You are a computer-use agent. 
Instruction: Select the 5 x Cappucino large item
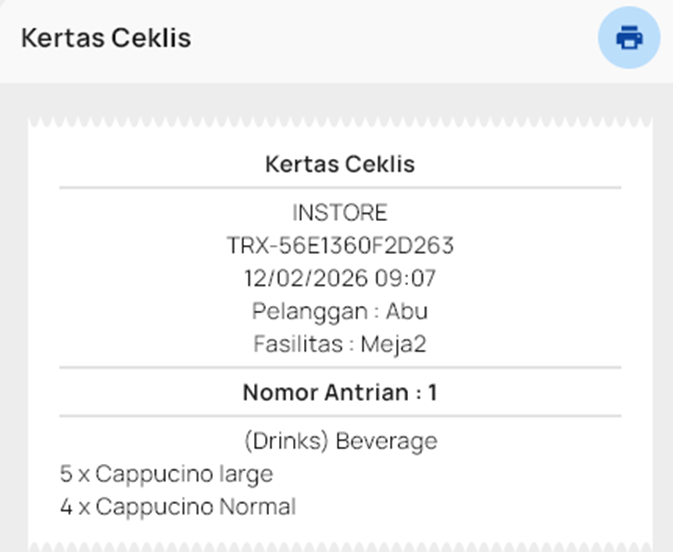point(166,473)
